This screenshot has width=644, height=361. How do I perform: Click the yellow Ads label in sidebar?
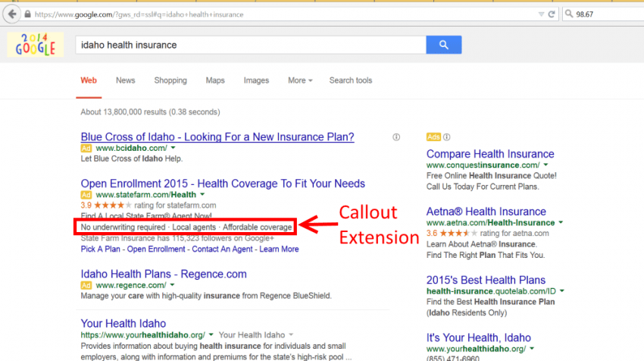pos(433,137)
